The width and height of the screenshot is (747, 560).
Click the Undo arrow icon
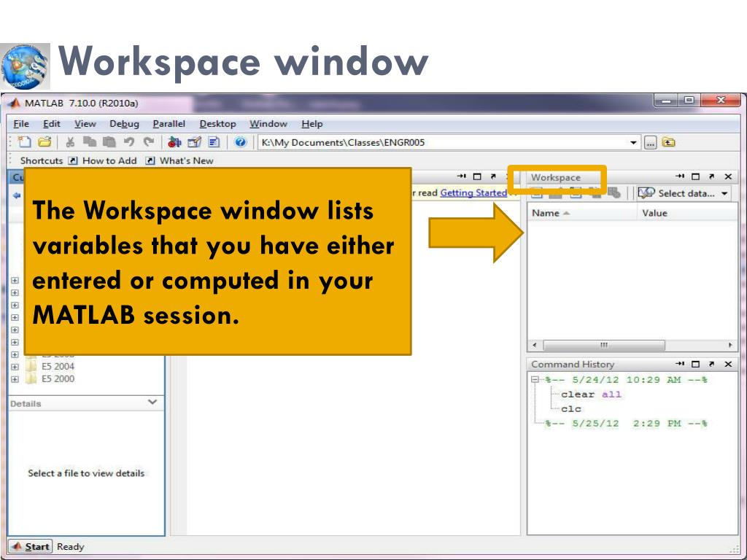tap(129, 142)
